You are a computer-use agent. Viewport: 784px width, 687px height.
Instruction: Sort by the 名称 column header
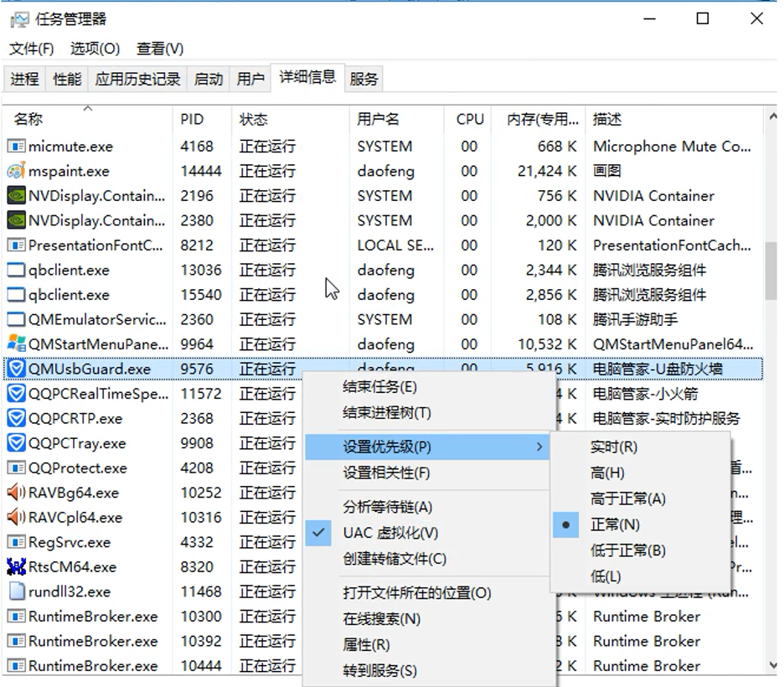pyautogui.click(x=88, y=120)
